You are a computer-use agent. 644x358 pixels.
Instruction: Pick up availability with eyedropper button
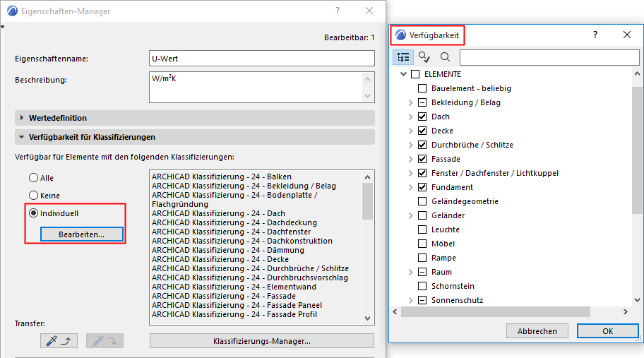pyautogui.click(x=59, y=341)
